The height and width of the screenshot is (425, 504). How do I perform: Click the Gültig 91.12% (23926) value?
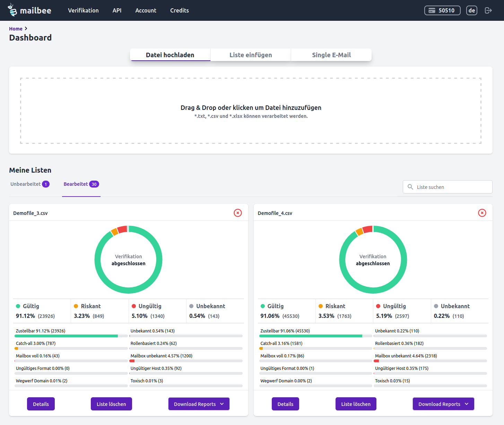(35, 316)
